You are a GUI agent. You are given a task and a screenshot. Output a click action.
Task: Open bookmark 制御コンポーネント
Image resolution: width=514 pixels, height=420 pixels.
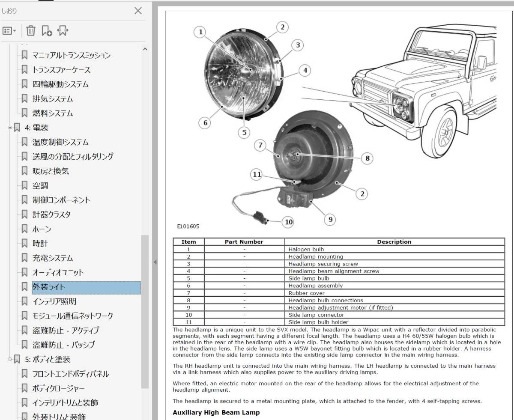[61, 200]
